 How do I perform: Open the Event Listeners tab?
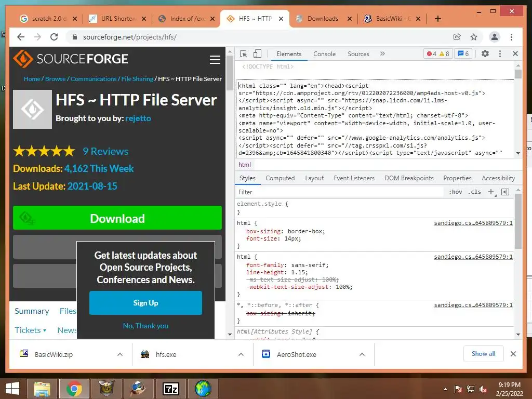click(x=354, y=178)
